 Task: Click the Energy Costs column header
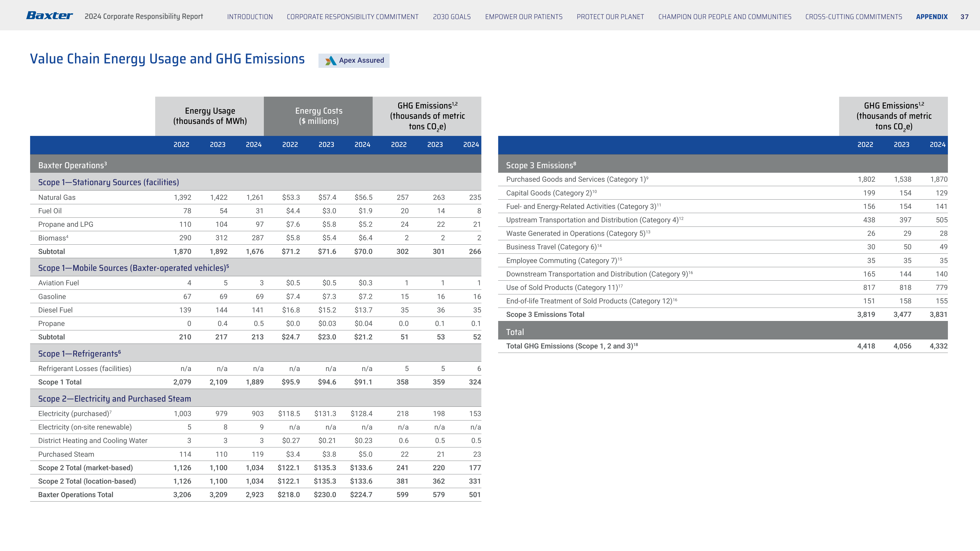tap(318, 116)
